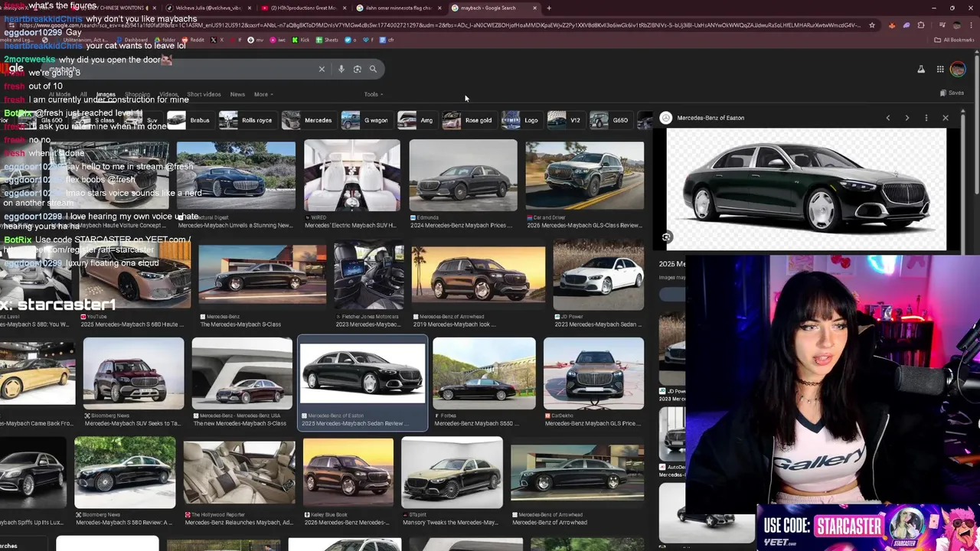Image resolution: width=980 pixels, height=551 pixels.
Task: Expand the More search categories dropdown
Action: [263, 94]
